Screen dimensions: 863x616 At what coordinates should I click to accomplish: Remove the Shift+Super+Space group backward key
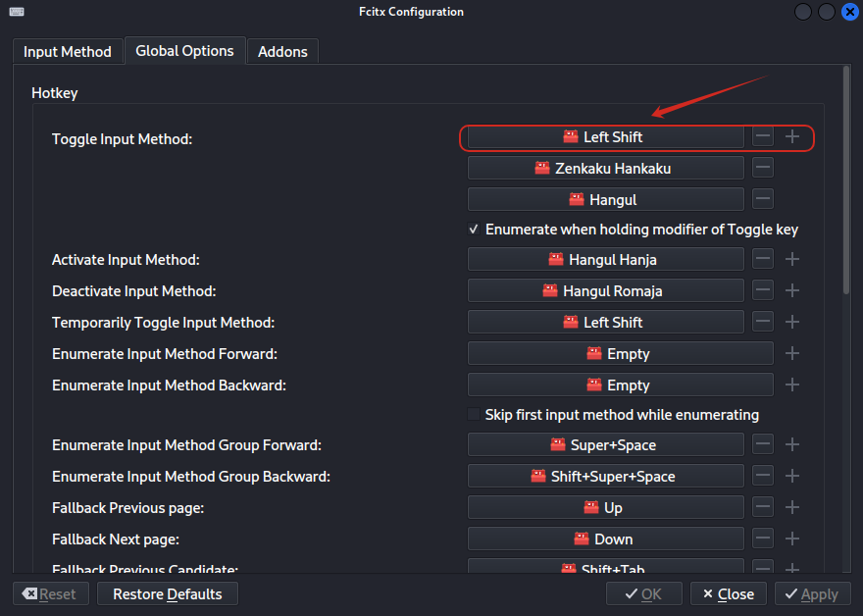tap(763, 476)
